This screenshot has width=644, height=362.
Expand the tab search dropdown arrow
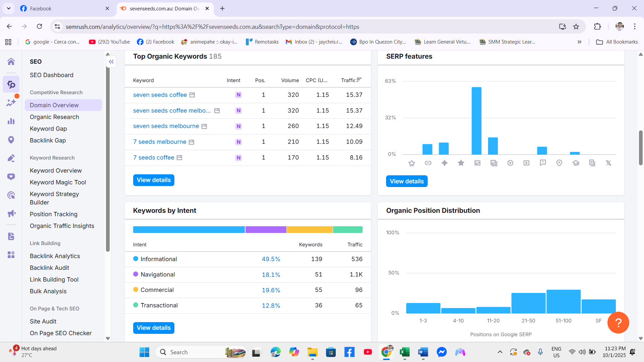(x=9, y=8)
